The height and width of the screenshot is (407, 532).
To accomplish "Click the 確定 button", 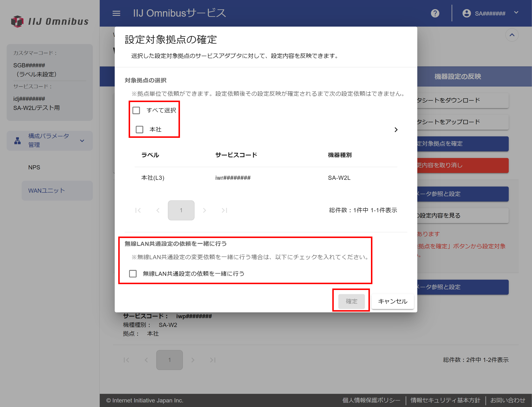I will (x=351, y=301).
